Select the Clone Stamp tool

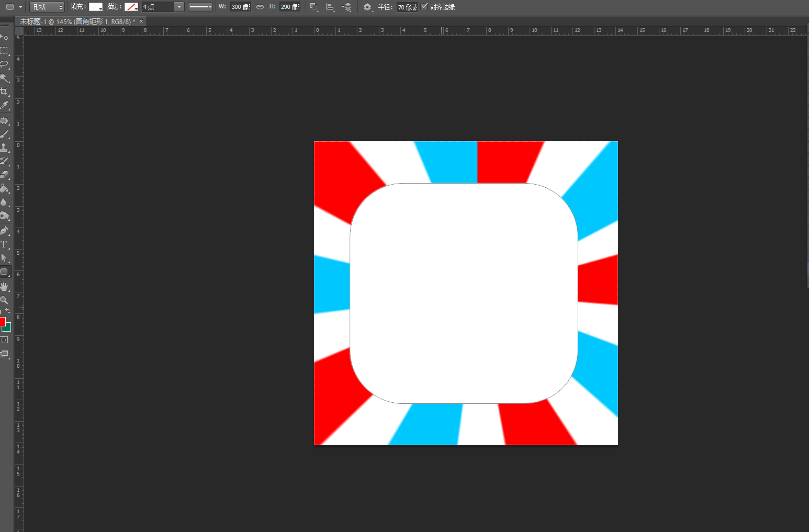click(4, 148)
